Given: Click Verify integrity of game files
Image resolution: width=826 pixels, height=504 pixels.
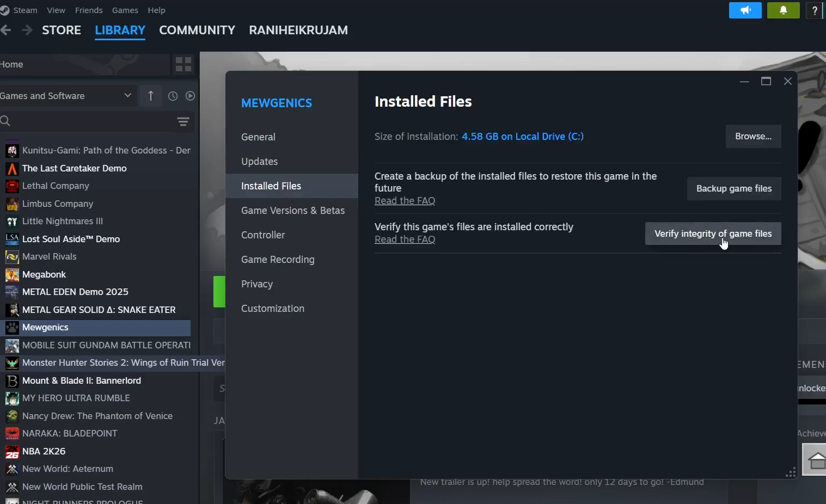Looking at the screenshot, I should tap(713, 233).
